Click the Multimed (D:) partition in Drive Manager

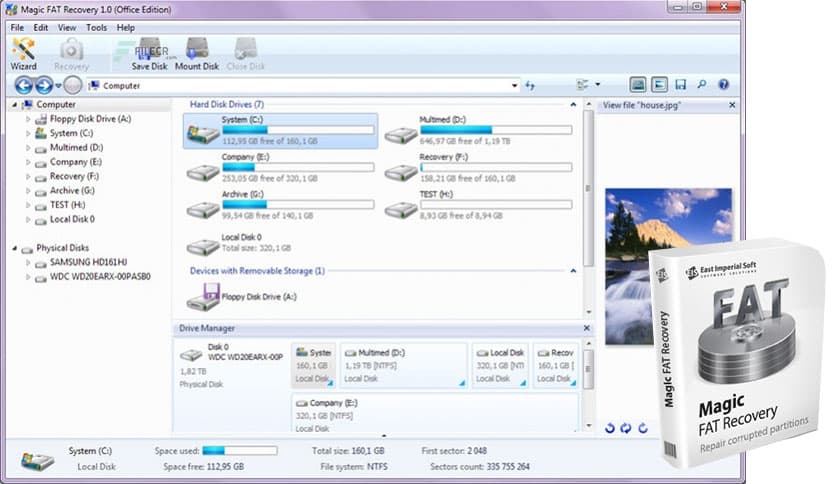coord(403,365)
